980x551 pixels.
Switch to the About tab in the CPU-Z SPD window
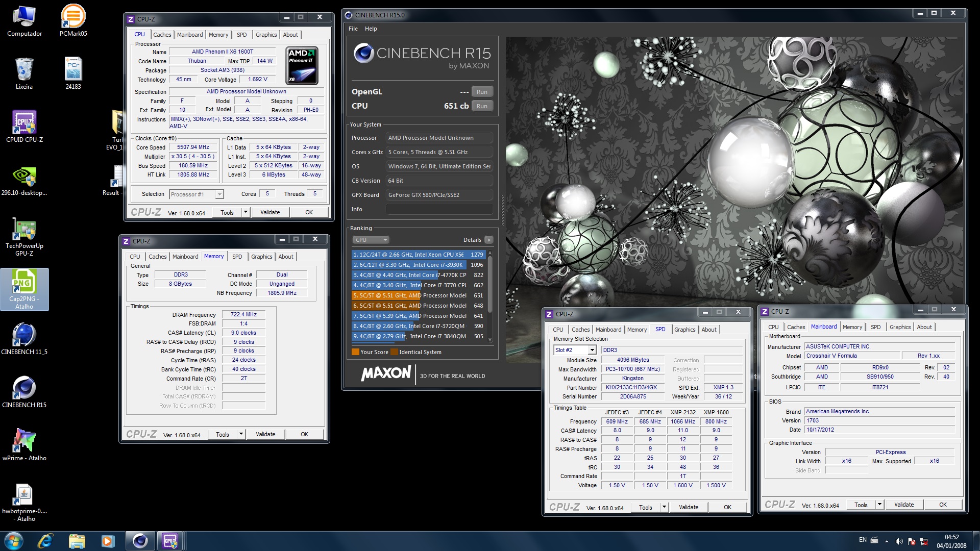(709, 330)
